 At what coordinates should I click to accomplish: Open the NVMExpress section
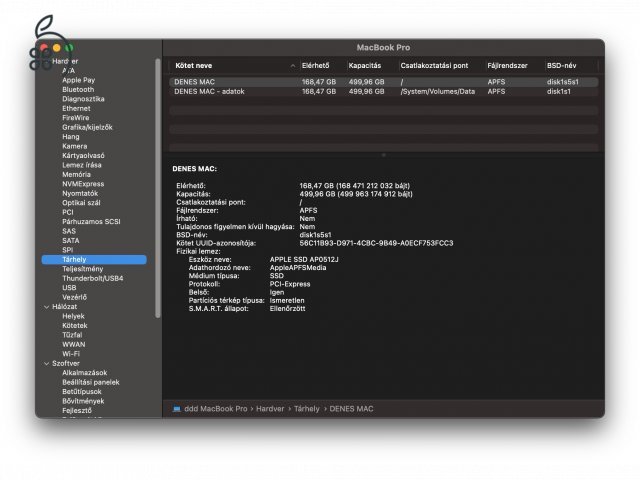click(83, 184)
